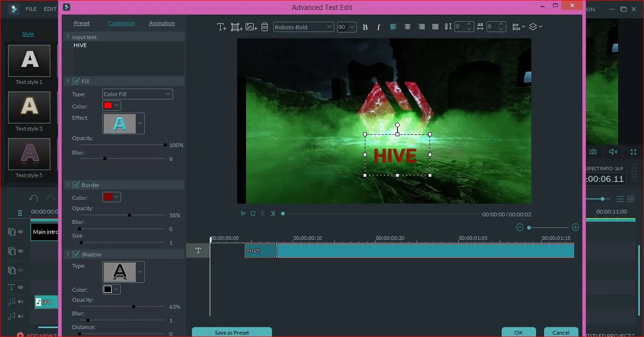Switch to the Preset tab
The image size is (644, 337).
coord(82,23)
